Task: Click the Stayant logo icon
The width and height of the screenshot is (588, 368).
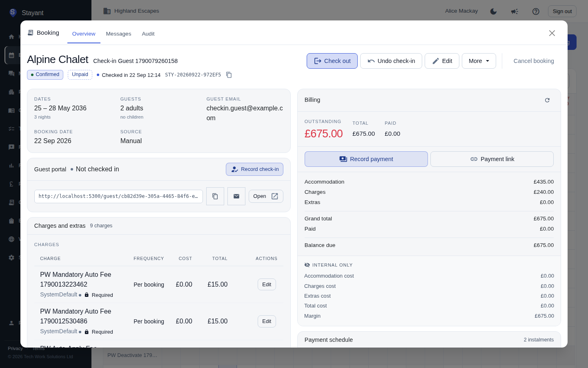Action: click(13, 13)
